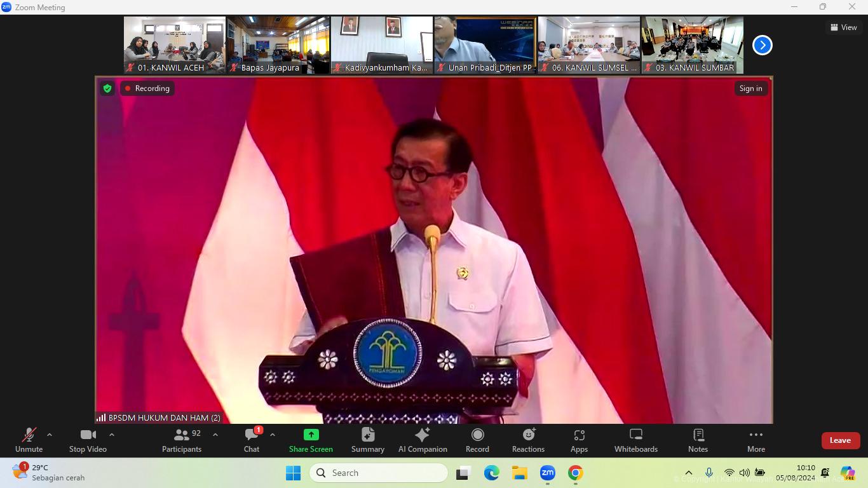Open Copilot from the taskbar corner
The height and width of the screenshot is (488, 868).
coord(848,473)
